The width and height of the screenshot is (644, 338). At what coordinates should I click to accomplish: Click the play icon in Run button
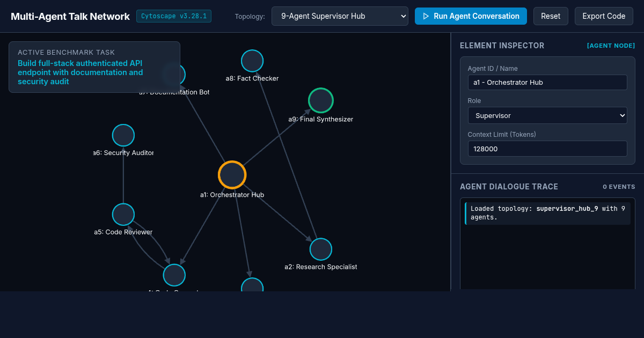(x=426, y=16)
